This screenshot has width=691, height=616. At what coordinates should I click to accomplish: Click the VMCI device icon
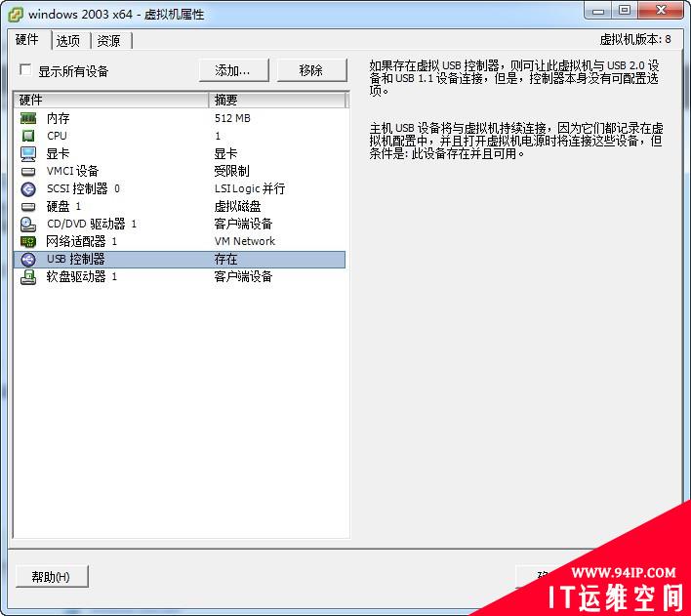28,171
